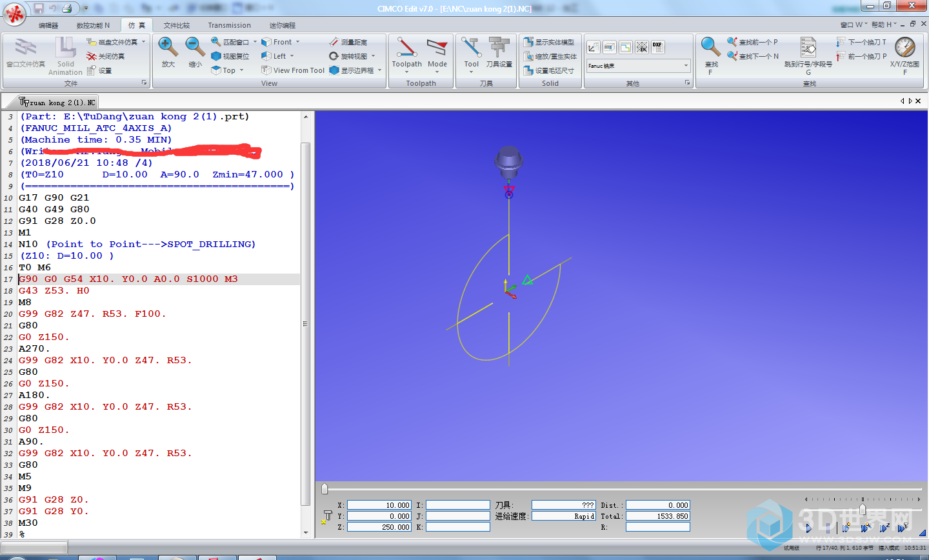
Task: Open 刀具设置 tool setup
Action: [499, 53]
